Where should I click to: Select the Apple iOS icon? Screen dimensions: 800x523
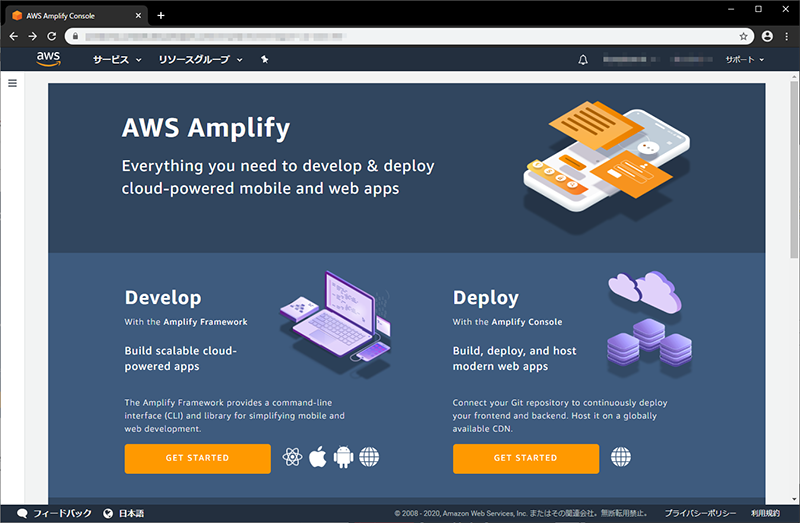[x=317, y=456]
